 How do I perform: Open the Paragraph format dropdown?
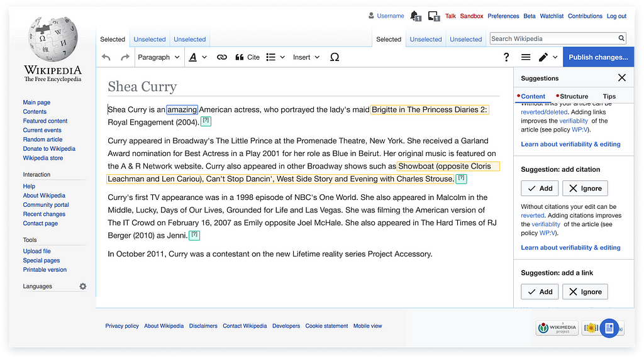(158, 57)
